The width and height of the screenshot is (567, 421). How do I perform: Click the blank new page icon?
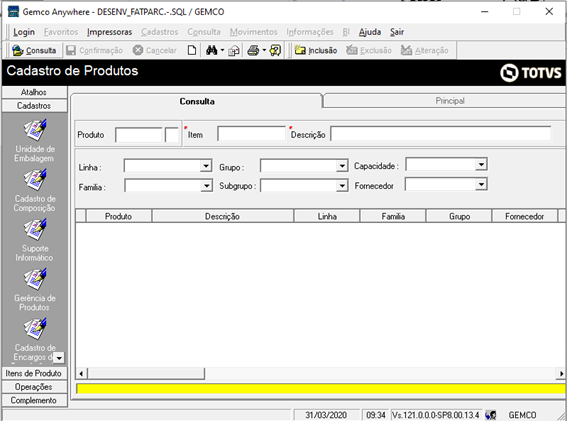[192, 50]
